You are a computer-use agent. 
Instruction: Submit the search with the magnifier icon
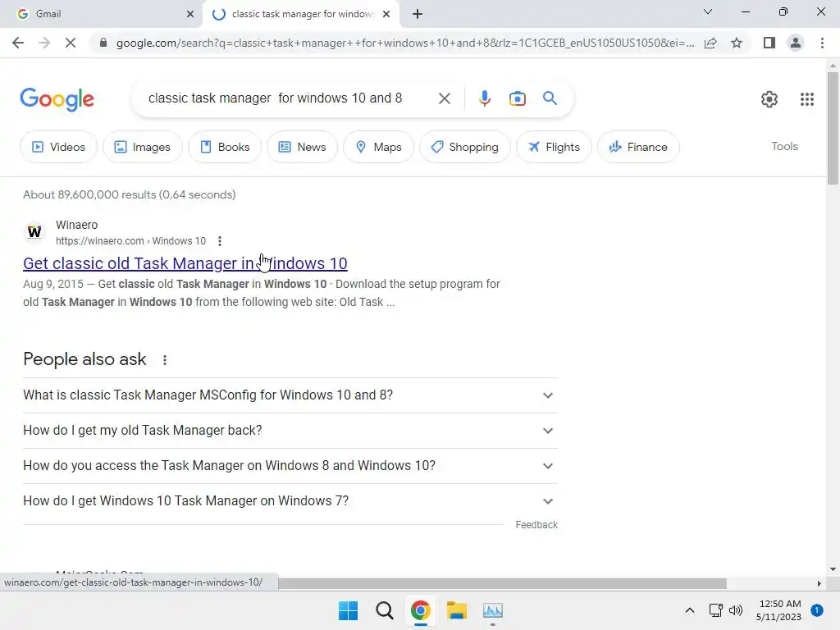pyautogui.click(x=550, y=98)
